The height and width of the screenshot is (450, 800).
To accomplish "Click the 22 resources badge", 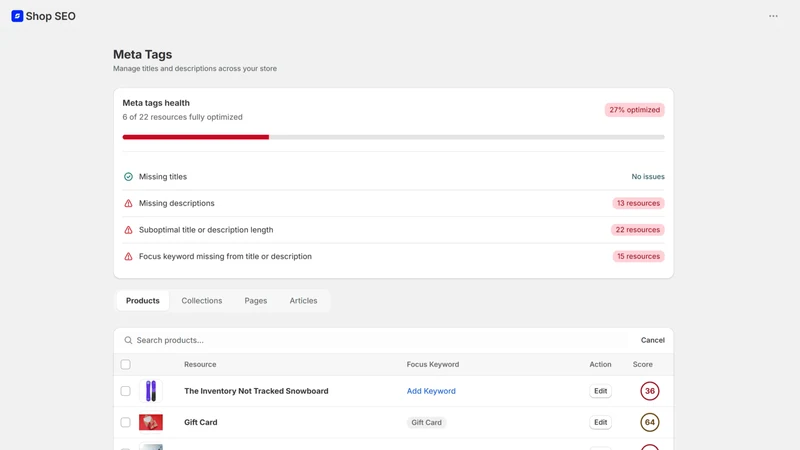I will click(638, 230).
